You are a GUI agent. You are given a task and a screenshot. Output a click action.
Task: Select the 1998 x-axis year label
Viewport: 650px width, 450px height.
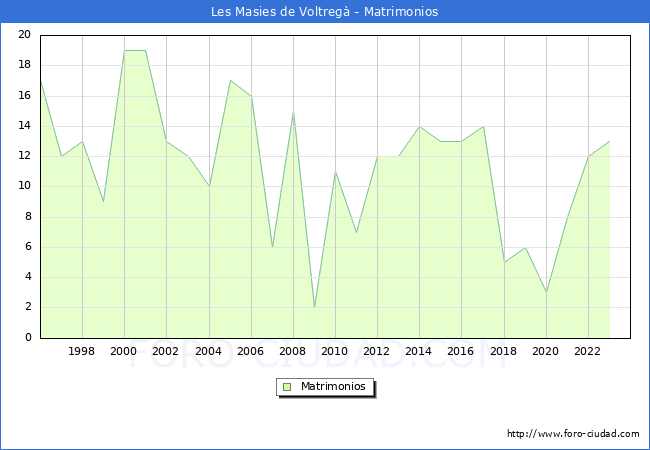click(82, 352)
